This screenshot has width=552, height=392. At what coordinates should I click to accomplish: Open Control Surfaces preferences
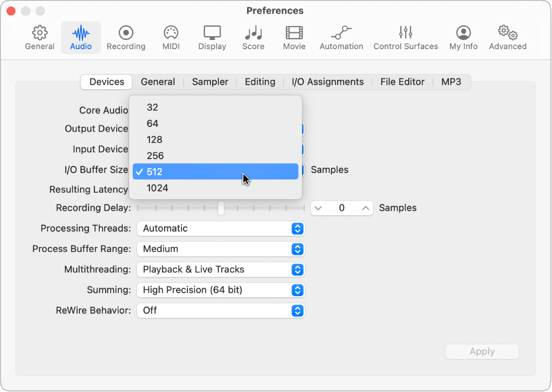tap(406, 38)
